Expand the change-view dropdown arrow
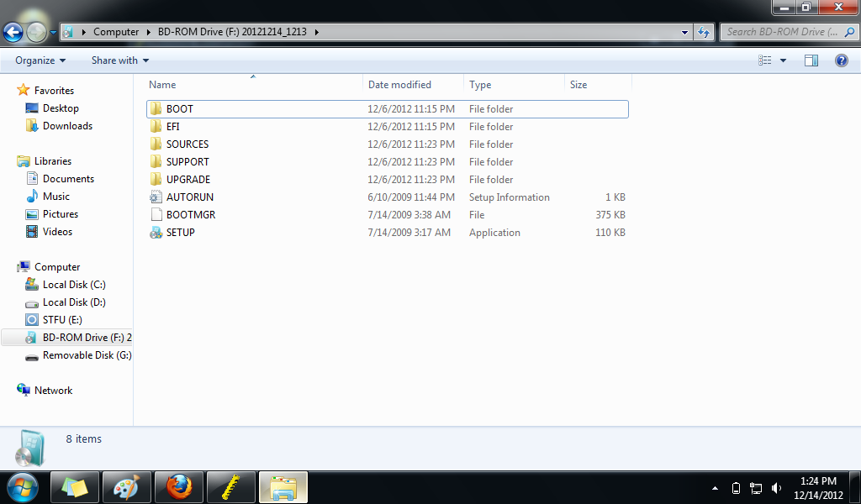 pos(781,60)
